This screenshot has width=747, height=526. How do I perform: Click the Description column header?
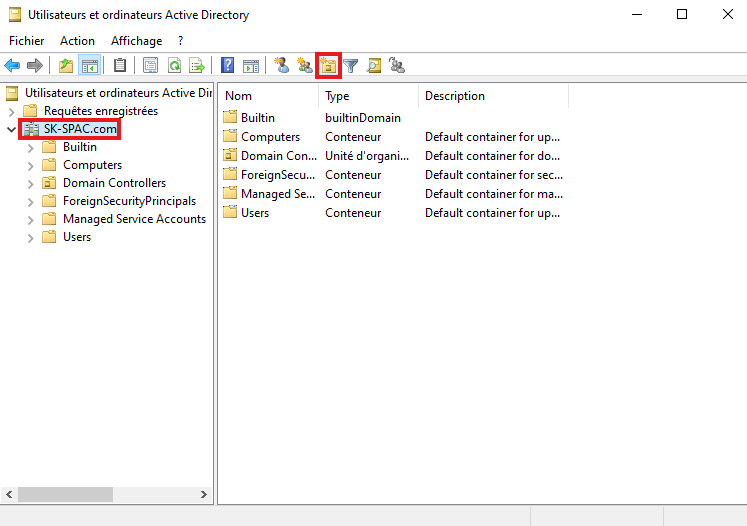(490, 96)
